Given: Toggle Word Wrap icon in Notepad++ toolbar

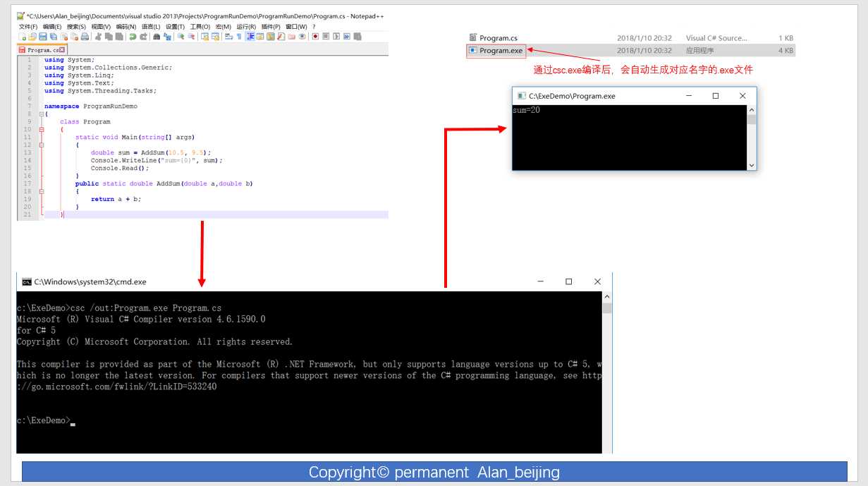Looking at the screenshot, I should pyautogui.click(x=228, y=36).
